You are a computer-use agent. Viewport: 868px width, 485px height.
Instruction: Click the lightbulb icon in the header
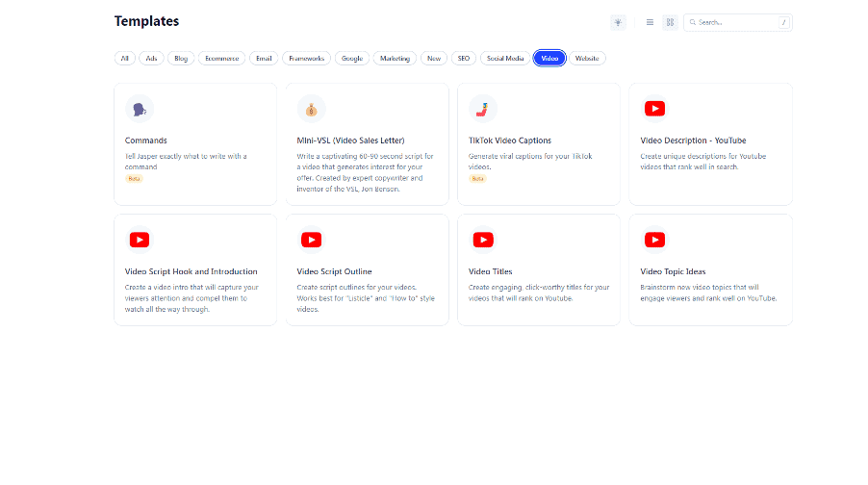pyautogui.click(x=617, y=22)
